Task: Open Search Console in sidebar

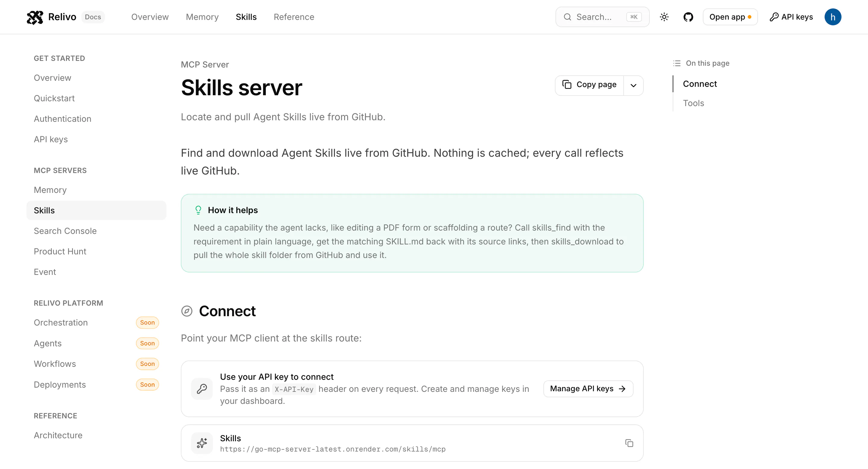Action: (96, 231)
